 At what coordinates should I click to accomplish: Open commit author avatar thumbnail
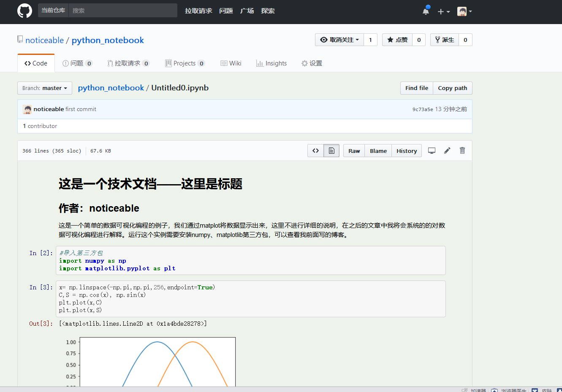(x=27, y=109)
